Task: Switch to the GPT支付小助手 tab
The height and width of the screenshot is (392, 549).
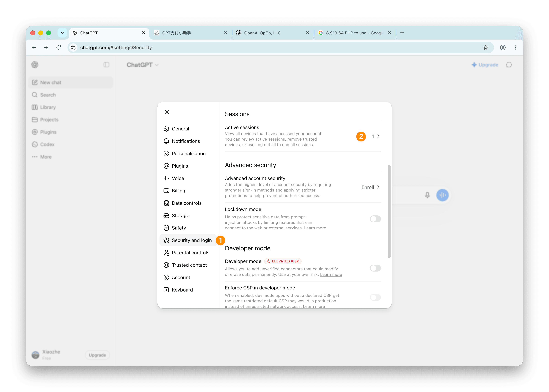Action: (x=190, y=33)
